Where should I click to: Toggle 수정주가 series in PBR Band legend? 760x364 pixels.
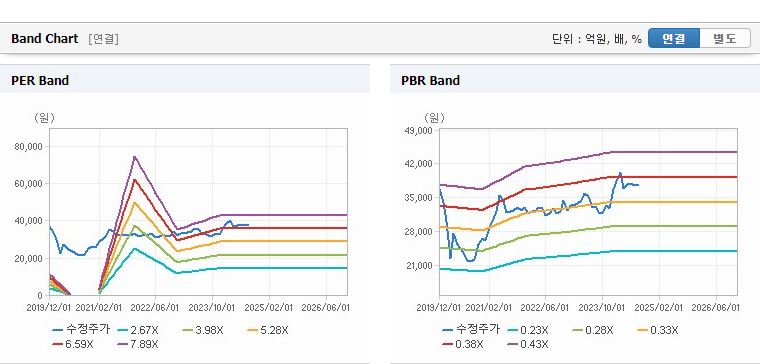[471, 330]
